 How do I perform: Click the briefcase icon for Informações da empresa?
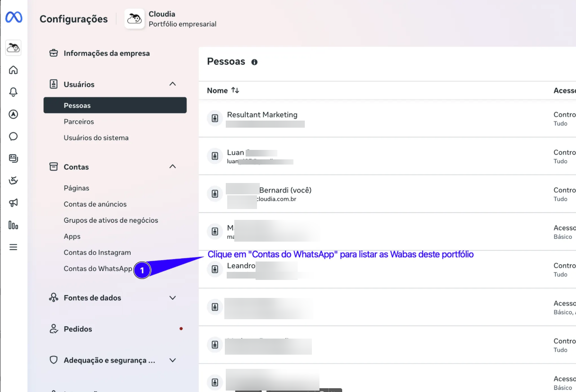(54, 53)
